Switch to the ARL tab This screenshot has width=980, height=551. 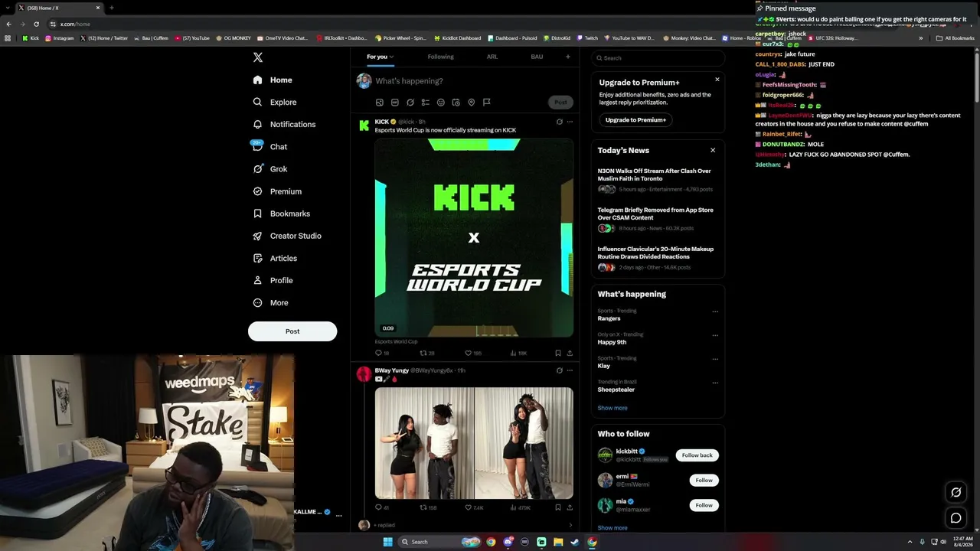point(492,57)
